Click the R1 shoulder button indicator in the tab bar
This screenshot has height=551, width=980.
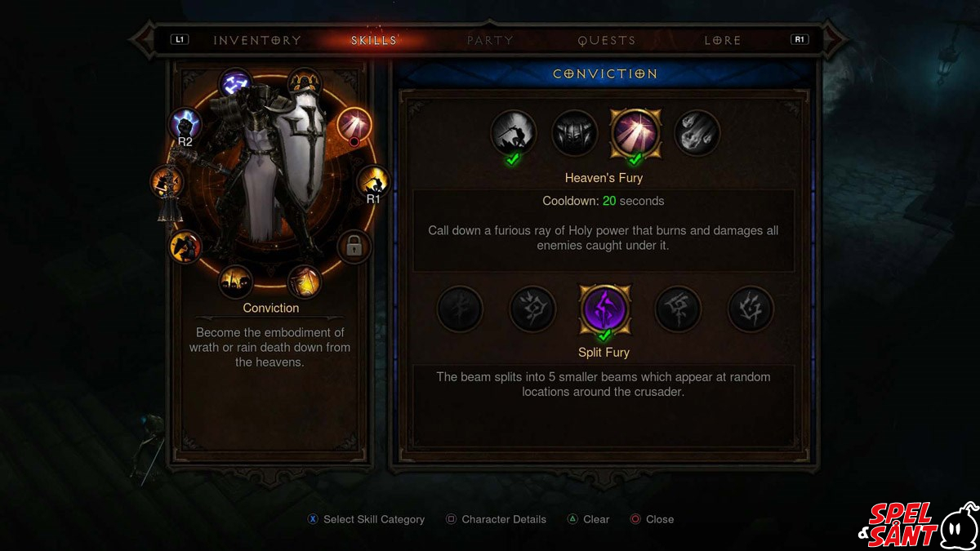pyautogui.click(x=800, y=39)
